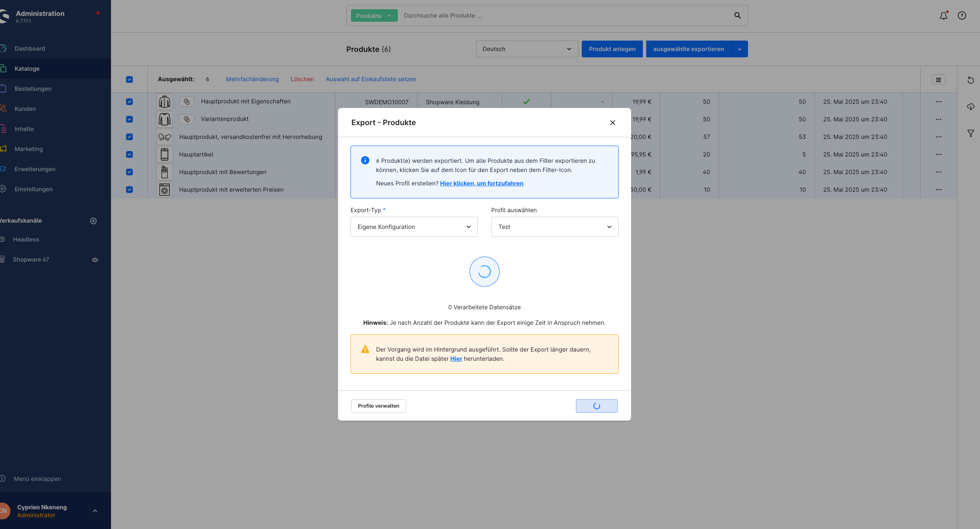Image resolution: width=980 pixels, height=529 pixels.
Task: Open the filter funnel icon
Action: click(x=970, y=134)
